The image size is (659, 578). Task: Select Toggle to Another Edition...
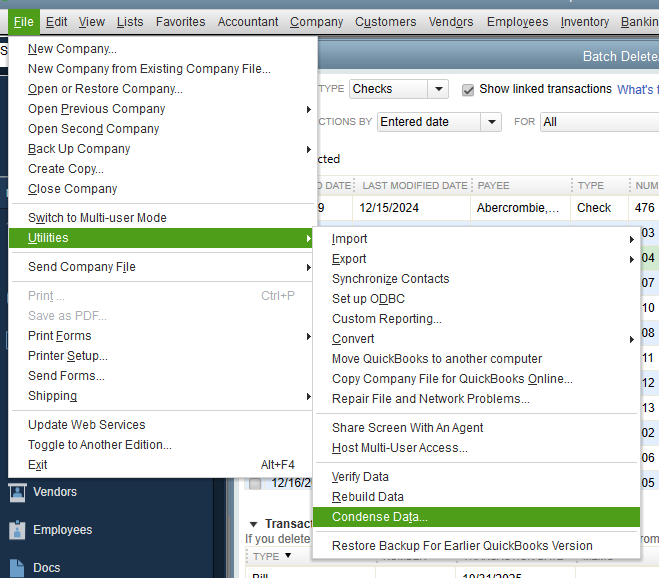(x=162, y=445)
